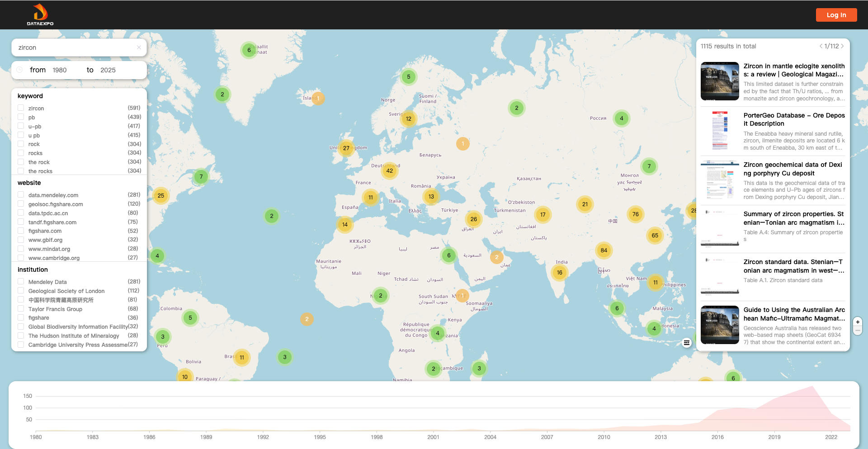Tick Taylor Francis Group institution filter

(21, 309)
